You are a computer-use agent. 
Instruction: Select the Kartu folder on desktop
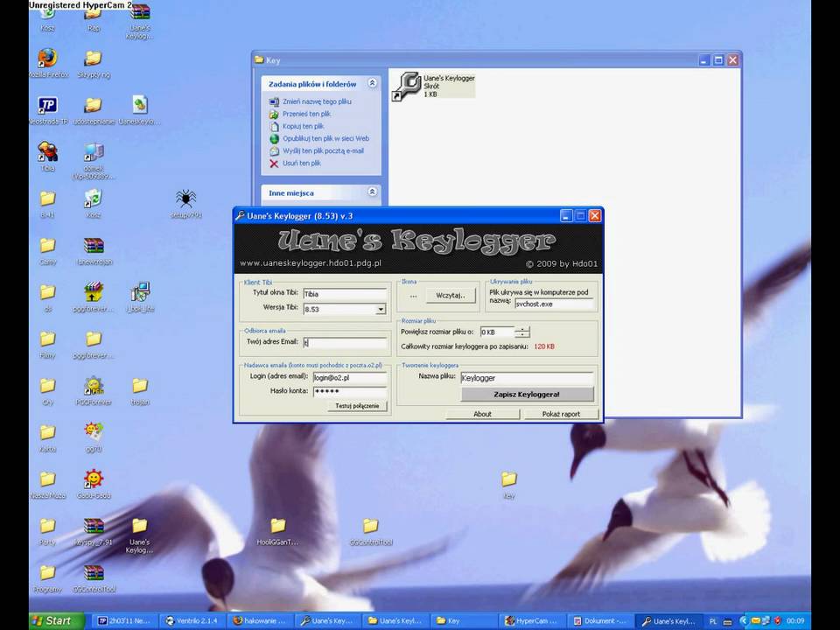(47, 431)
